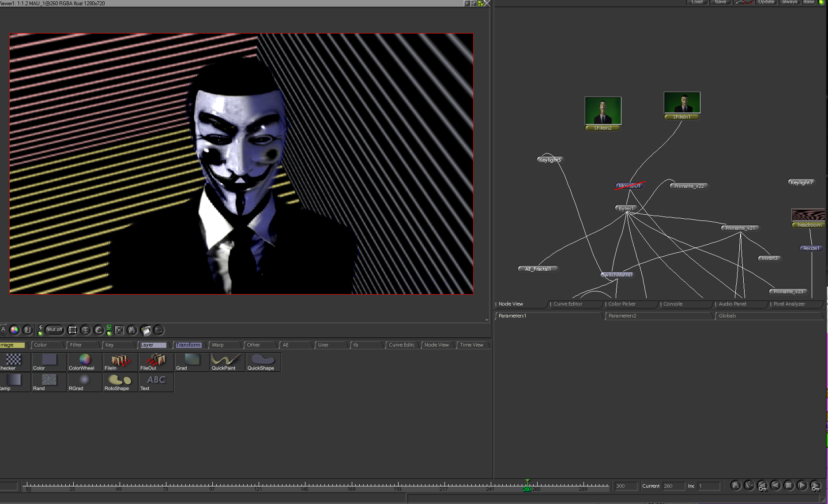828x504 pixels.
Task: Play the timeline forward
Action: pos(802,485)
